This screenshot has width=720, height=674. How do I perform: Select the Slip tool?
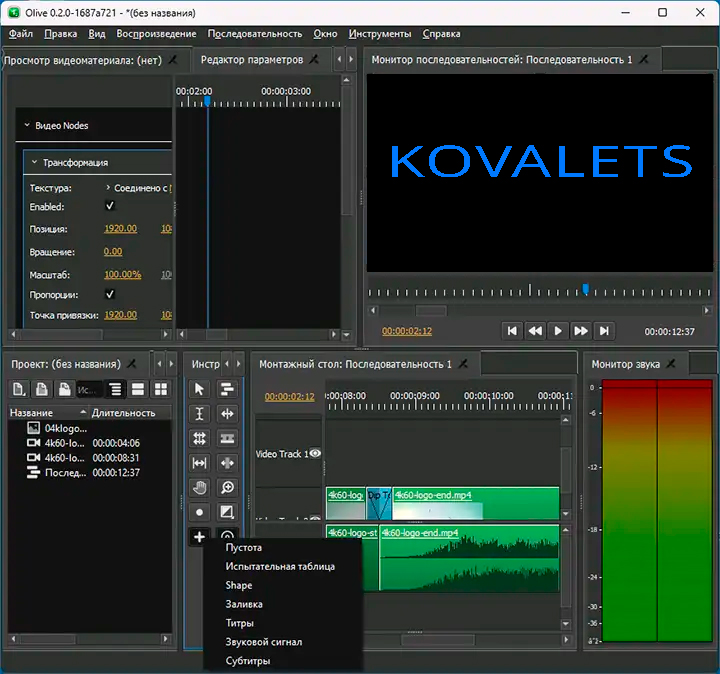pyautogui.click(x=199, y=463)
